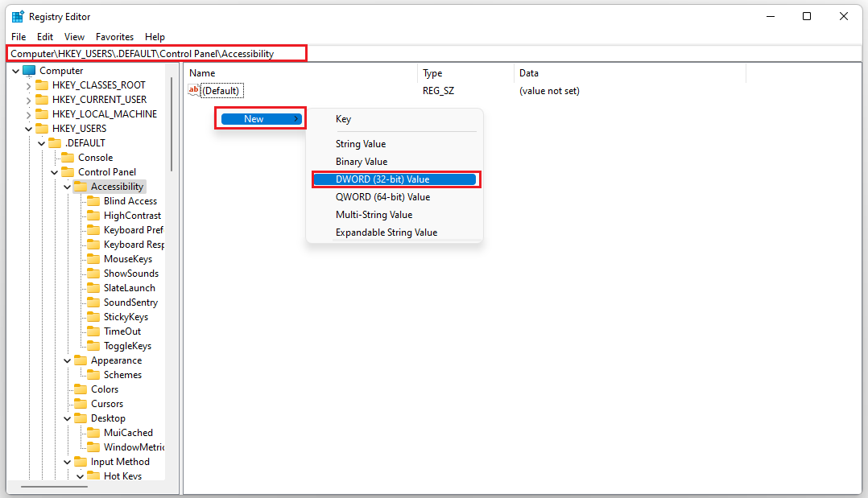Open the View menu

point(74,37)
